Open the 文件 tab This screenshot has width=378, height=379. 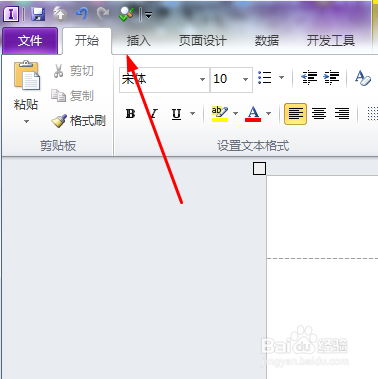[x=30, y=41]
